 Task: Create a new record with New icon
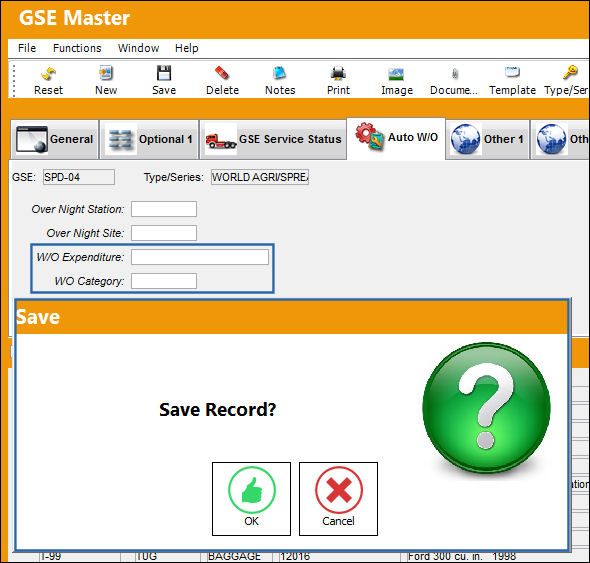click(x=106, y=73)
